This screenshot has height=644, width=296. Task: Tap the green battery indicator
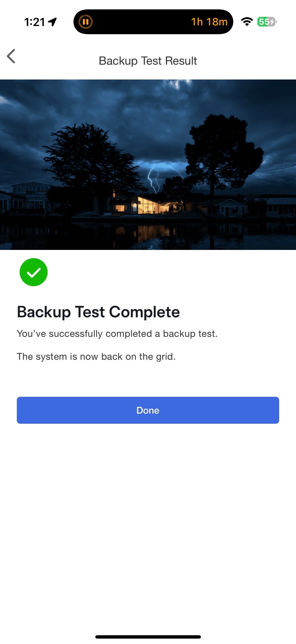(x=267, y=22)
